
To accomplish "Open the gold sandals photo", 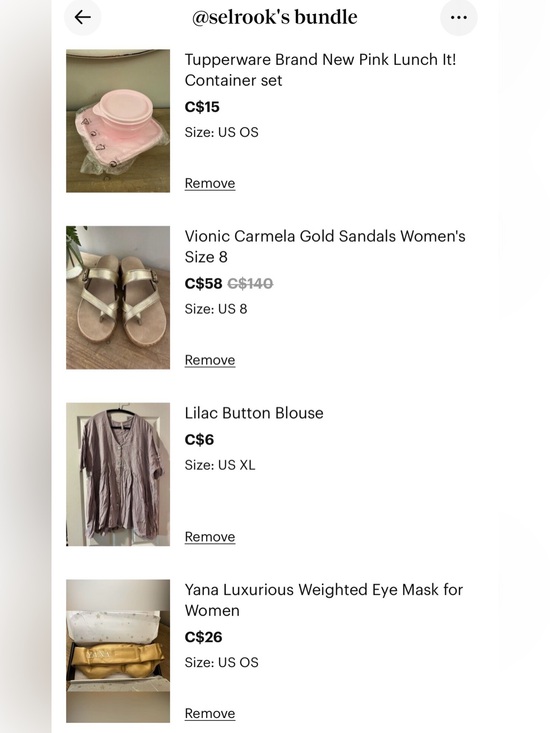I will [x=118, y=297].
